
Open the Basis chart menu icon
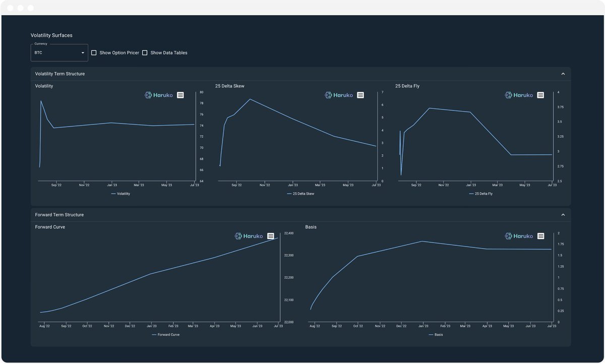pos(541,236)
